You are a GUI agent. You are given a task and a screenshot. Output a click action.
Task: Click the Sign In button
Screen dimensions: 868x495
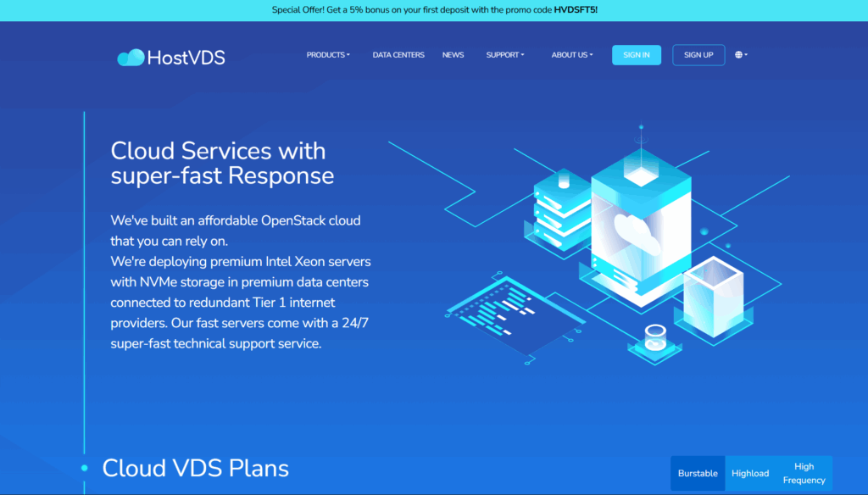[x=636, y=55]
